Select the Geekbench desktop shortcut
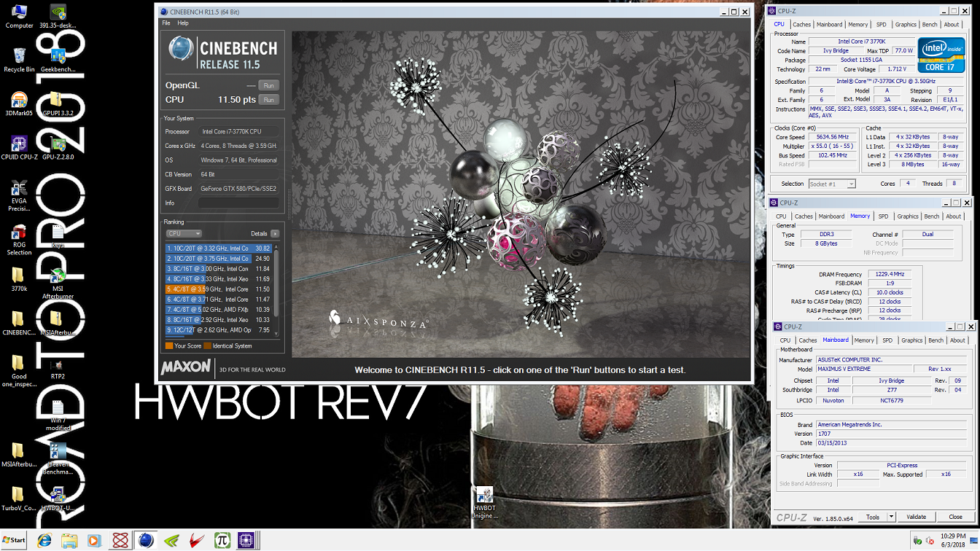980x551 pixels. pos(58,60)
